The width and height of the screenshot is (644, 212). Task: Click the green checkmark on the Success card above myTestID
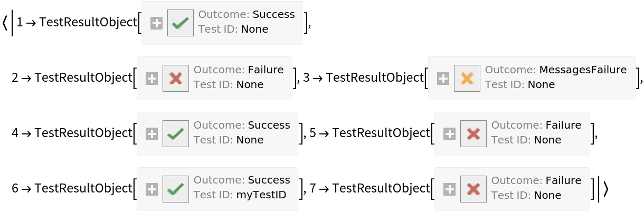point(176,134)
